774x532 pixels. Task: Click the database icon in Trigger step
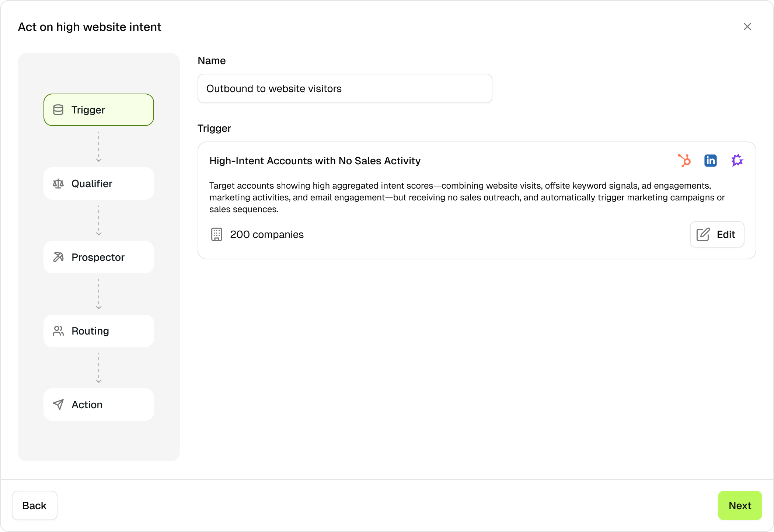coord(58,110)
